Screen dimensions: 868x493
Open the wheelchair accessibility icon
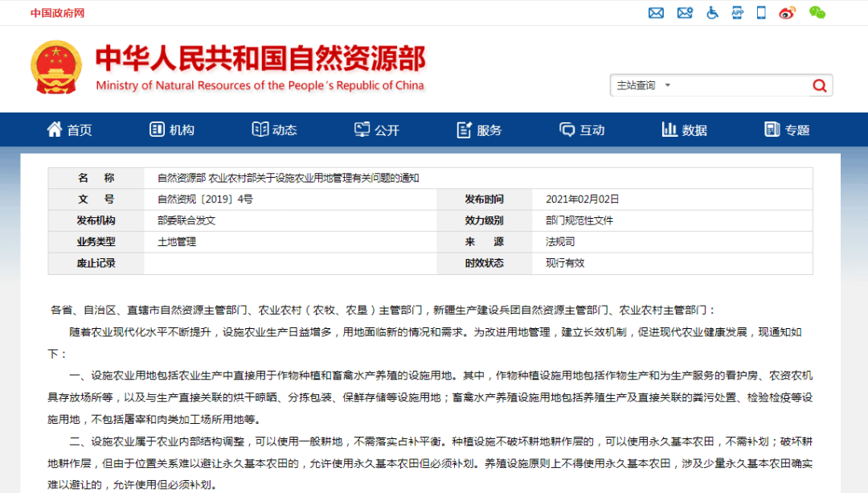pyautogui.click(x=712, y=13)
